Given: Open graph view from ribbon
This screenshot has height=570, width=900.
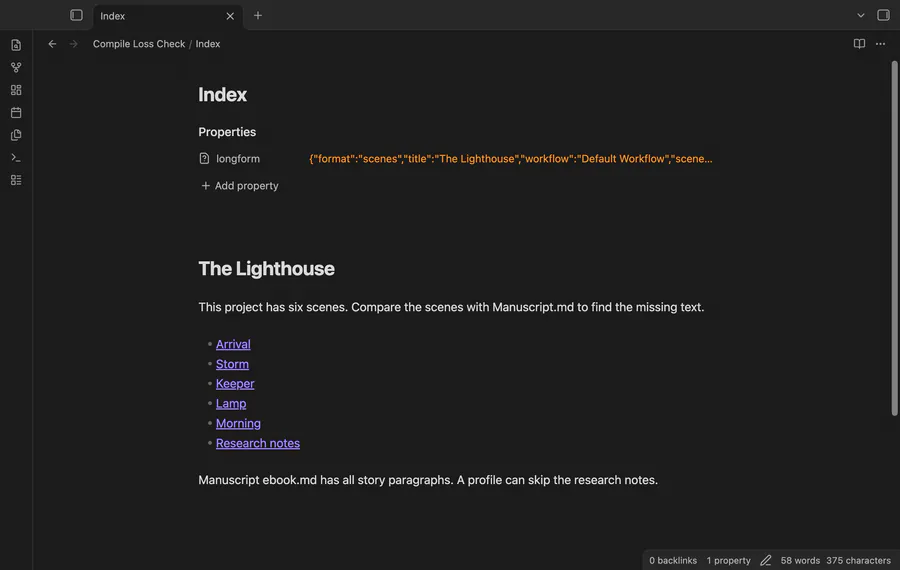Looking at the screenshot, I should pyautogui.click(x=16, y=68).
